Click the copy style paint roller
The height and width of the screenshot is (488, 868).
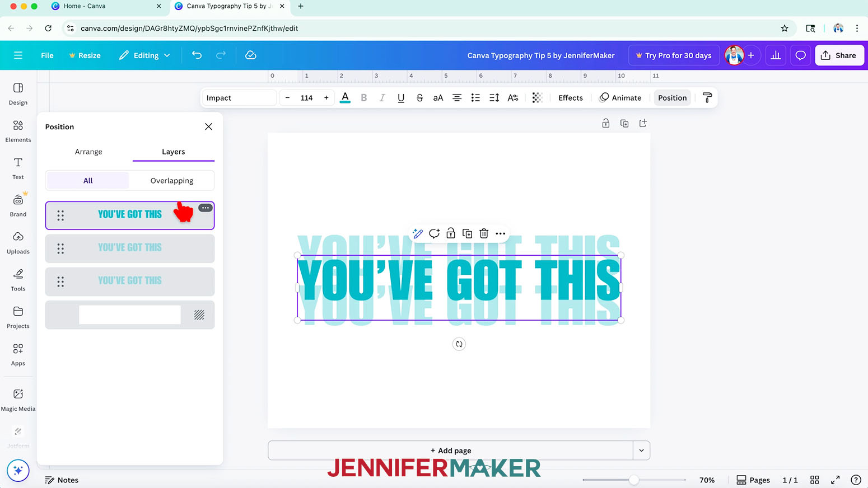(707, 98)
